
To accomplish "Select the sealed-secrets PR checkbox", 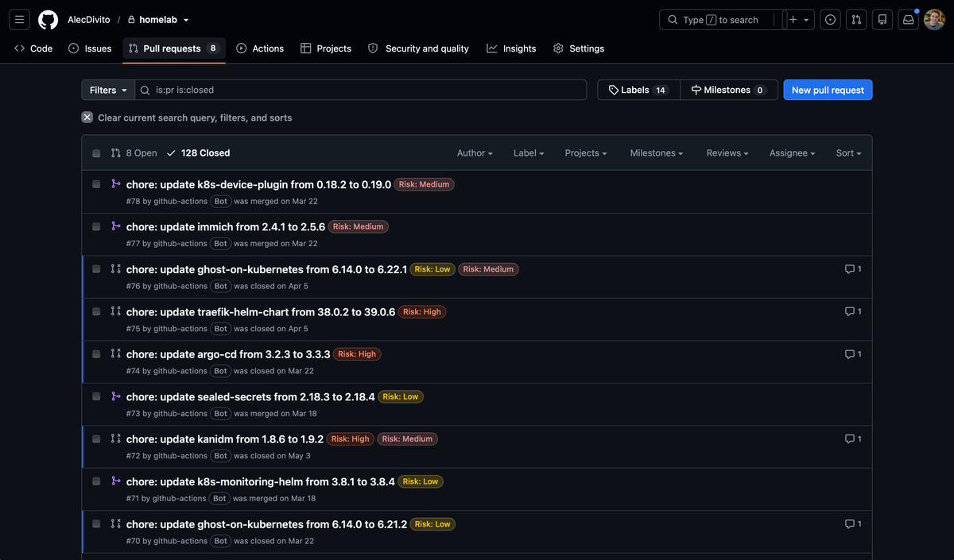I will (x=96, y=396).
